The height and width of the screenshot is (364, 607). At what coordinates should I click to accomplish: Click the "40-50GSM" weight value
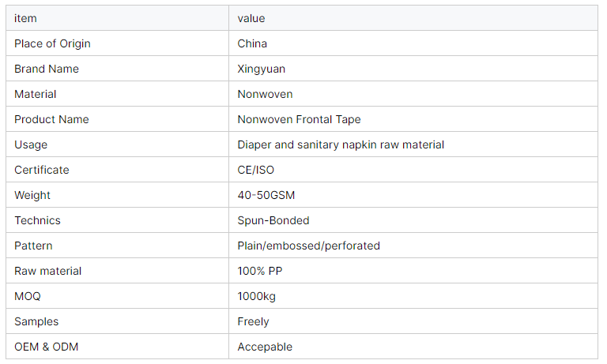coord(266,195)
